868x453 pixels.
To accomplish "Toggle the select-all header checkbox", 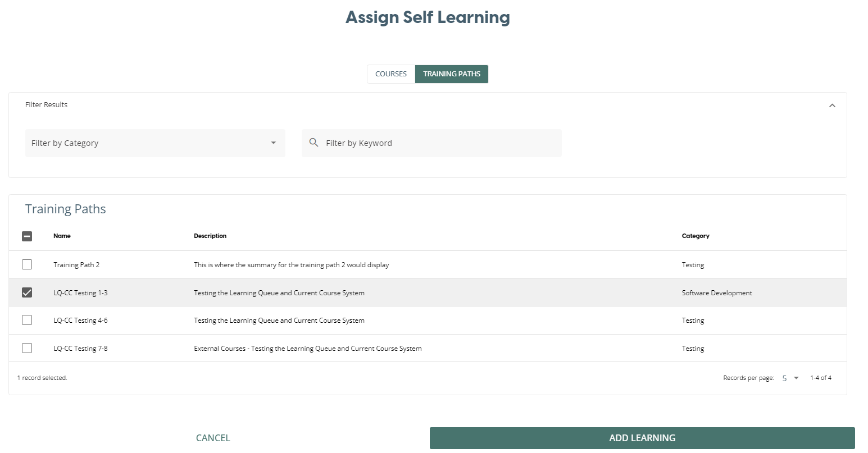I will [27, 236].
